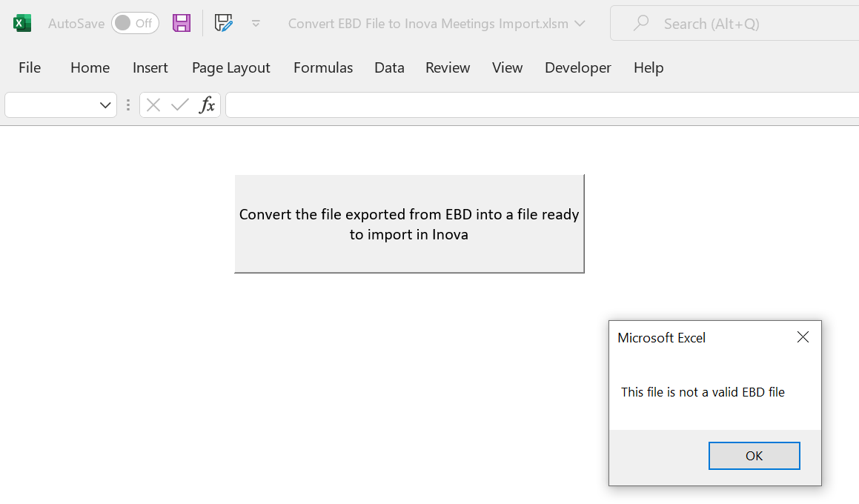
Task: Close the Microsoft Excel message dialog
Action: 803,337
